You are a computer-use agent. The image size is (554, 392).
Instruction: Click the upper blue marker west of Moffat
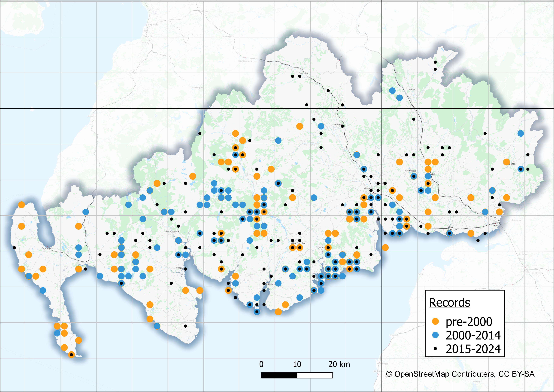coord(392,91)
